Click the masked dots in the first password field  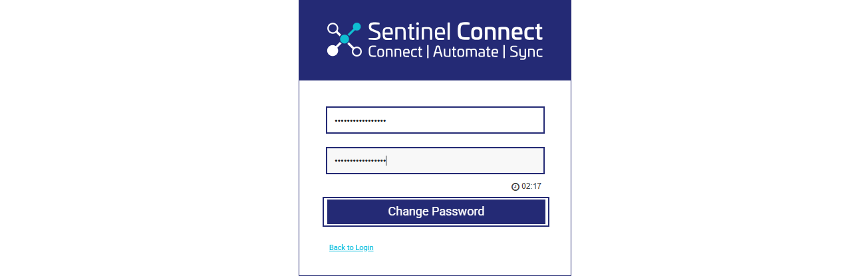click(360, 120)
